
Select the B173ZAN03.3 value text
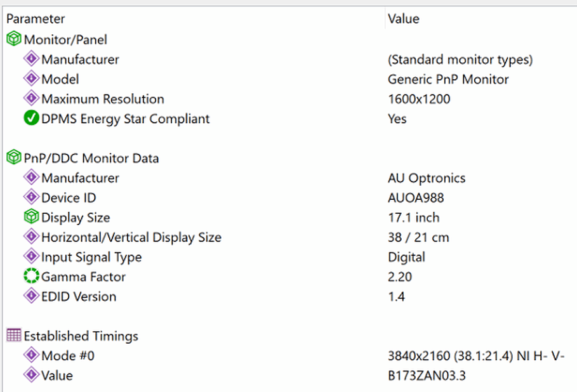click(427, 376)
